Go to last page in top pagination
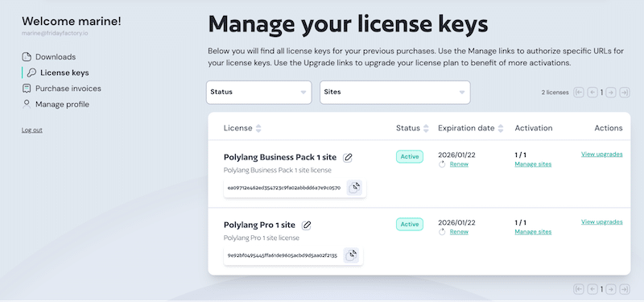 coord(625,93)
